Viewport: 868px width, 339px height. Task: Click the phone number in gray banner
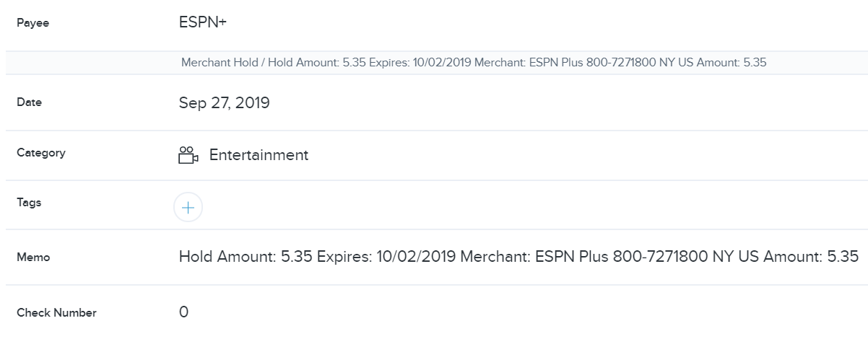(x=620, y=63)
